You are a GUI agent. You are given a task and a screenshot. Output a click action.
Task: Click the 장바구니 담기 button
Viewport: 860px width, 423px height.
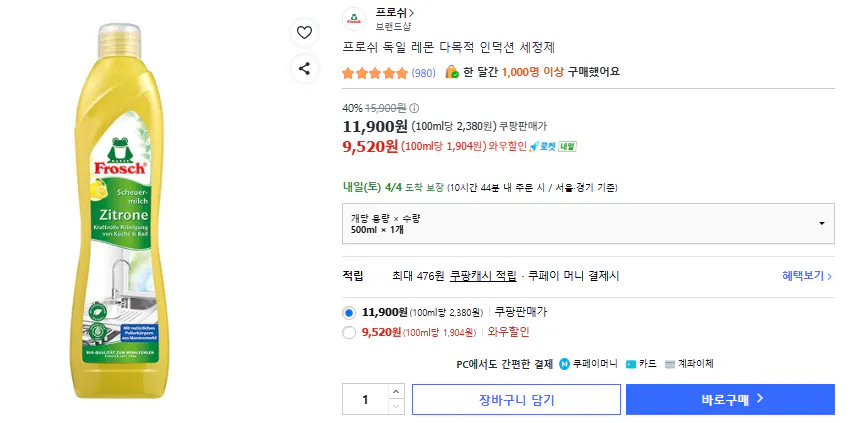tap(515, 400)
